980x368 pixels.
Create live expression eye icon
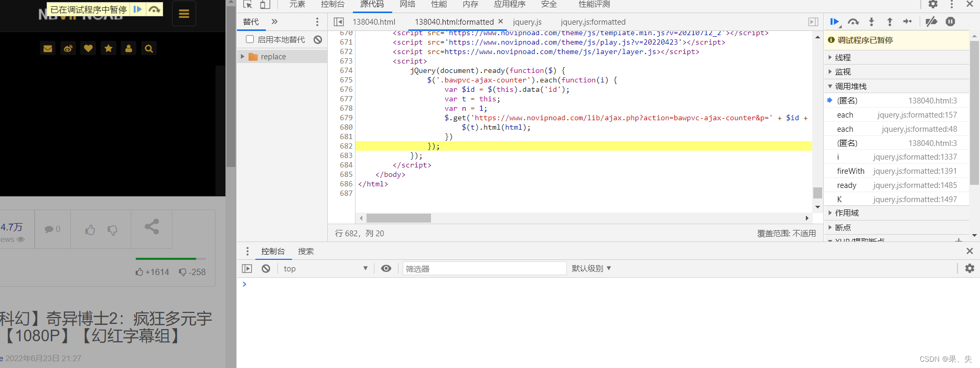click(x=386, y=268)
